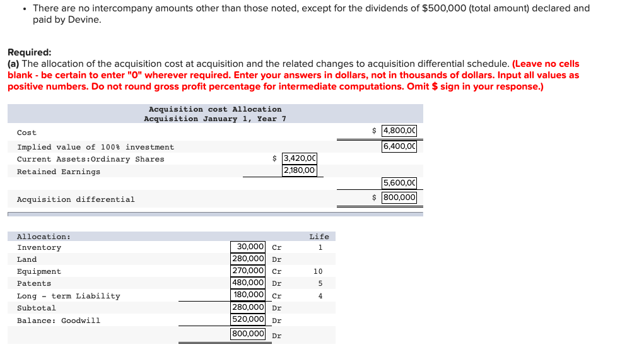Edit the Long-term Liability field 180,000
Image resolution: width=644 pixels, height=347 pixels.
(248, 295)
